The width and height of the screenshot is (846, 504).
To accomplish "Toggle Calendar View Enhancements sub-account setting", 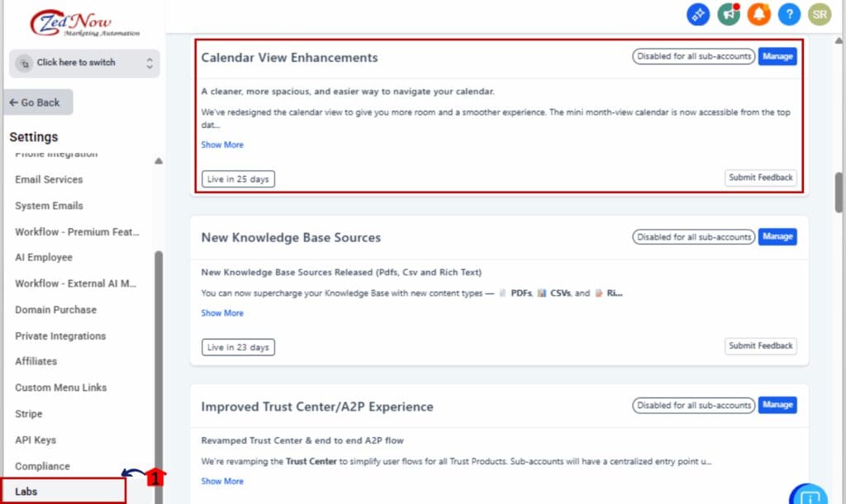I will tap(694, 56).
